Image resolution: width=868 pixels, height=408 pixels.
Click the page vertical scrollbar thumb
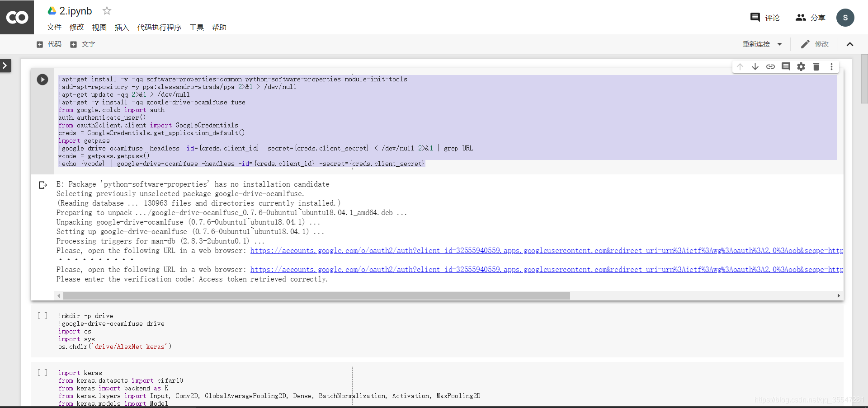(864, 79)
